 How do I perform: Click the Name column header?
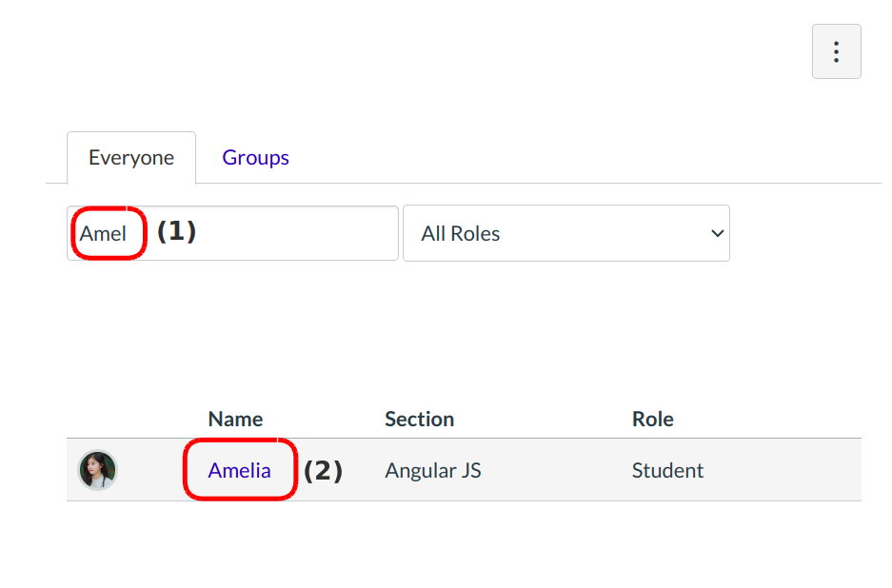click(235, 419)
